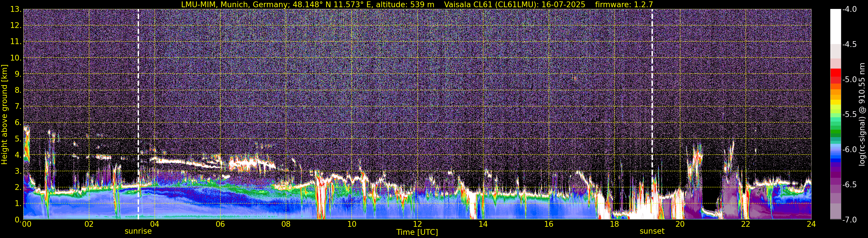Click the time axis tick "12"
Viewport: 868px width, 238px height.
(417, 224)
